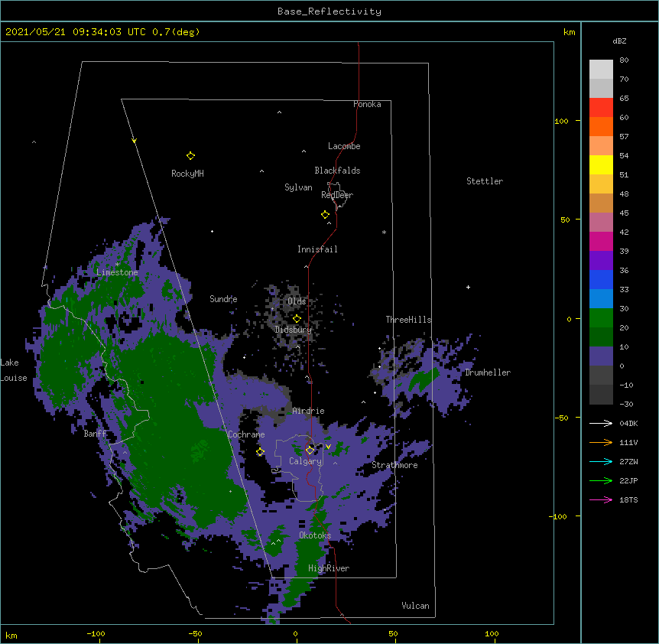Click the white 04DK arrow in legend
Image resolution: width=659 pixels, height=644 pixels.
601,423
